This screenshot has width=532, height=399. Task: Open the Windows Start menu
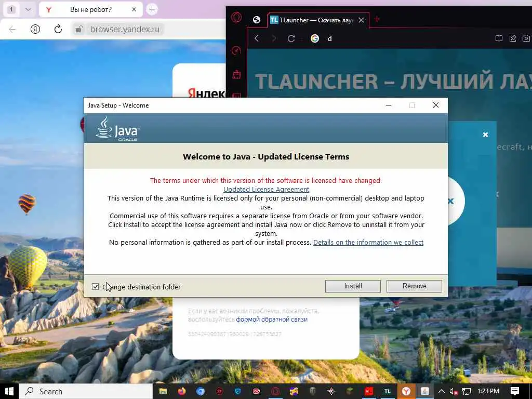coord(9,391)
